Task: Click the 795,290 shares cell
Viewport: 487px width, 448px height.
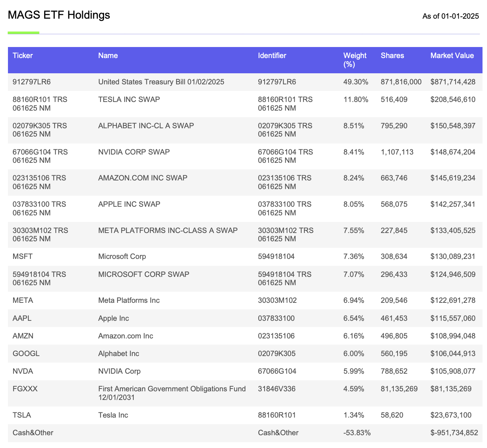Action: click(x=394, y=126)
